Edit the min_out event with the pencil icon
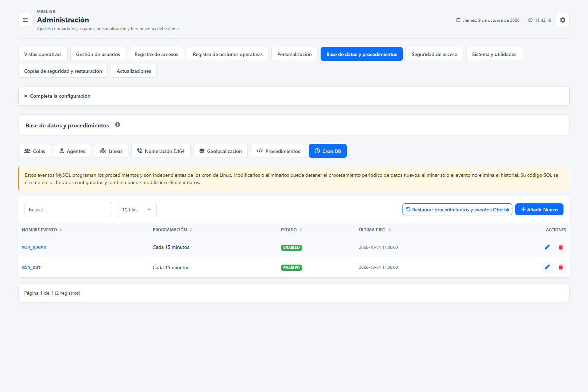The height and width of the screenshot is (392, 588). tap(547, 267)
